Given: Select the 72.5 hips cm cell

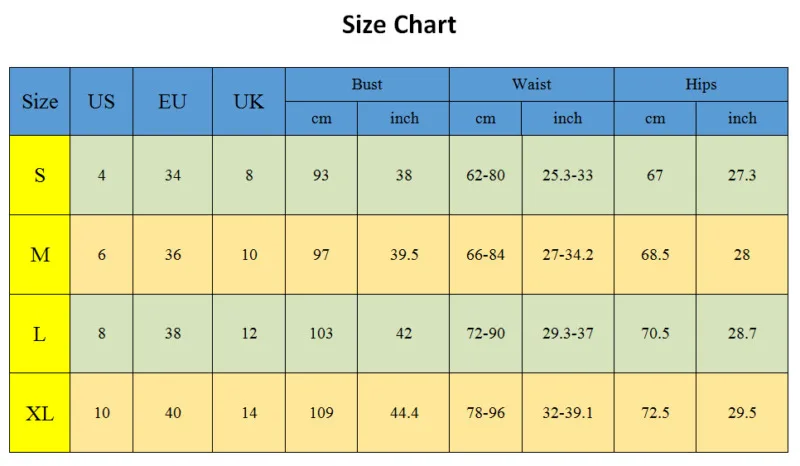Looking at the screenshot, I should click(x=655, y=413).
